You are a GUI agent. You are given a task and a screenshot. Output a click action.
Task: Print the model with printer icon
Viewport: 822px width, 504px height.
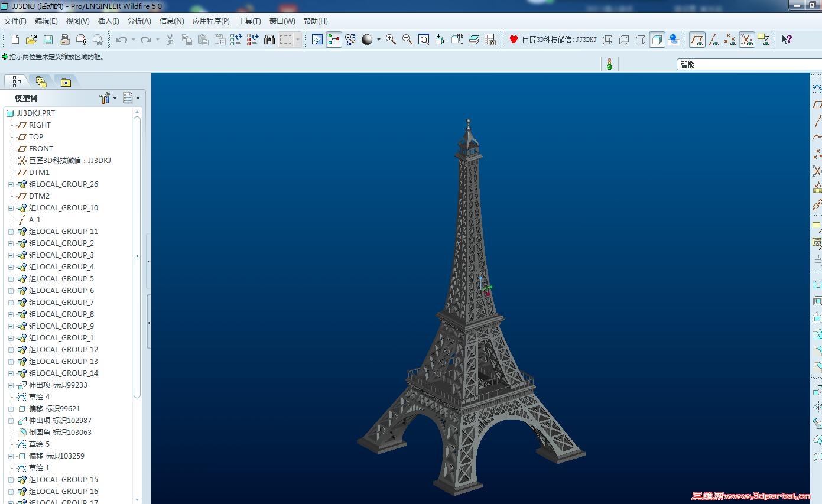pos(65,40)
